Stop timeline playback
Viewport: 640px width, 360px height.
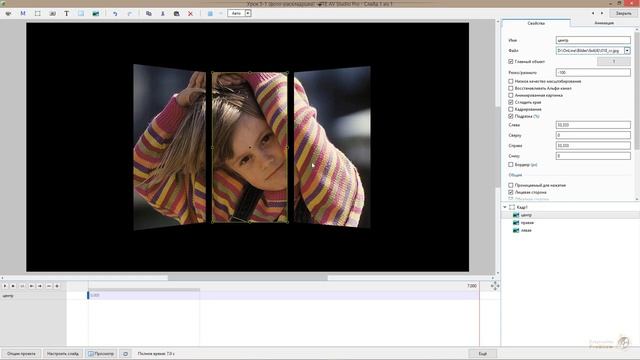pos(13,286)
